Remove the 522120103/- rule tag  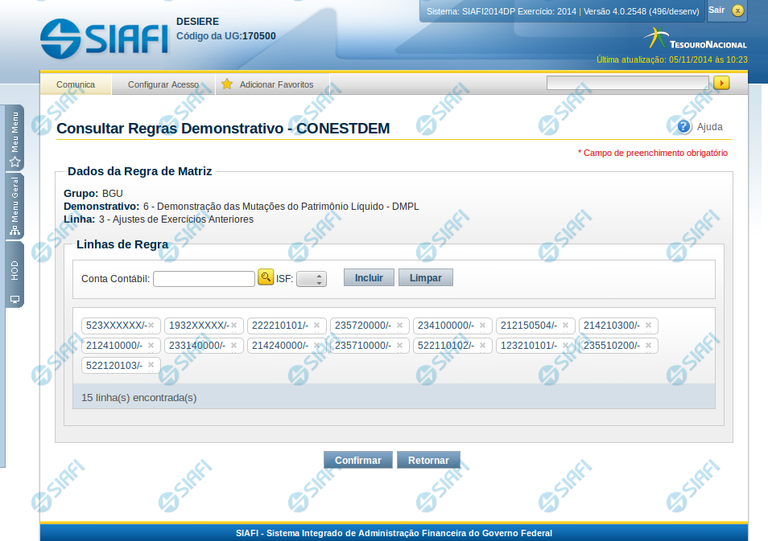click(x=151, y=365)
